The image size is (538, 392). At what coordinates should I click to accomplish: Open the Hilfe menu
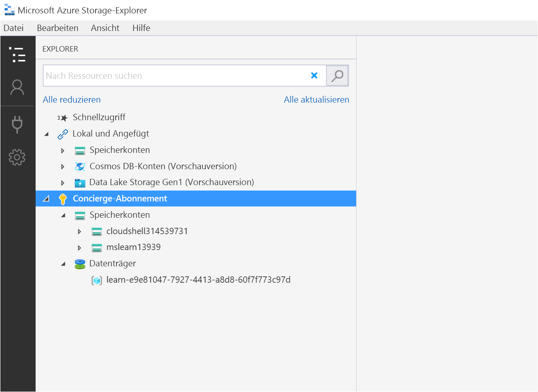(x=141, y=28)
